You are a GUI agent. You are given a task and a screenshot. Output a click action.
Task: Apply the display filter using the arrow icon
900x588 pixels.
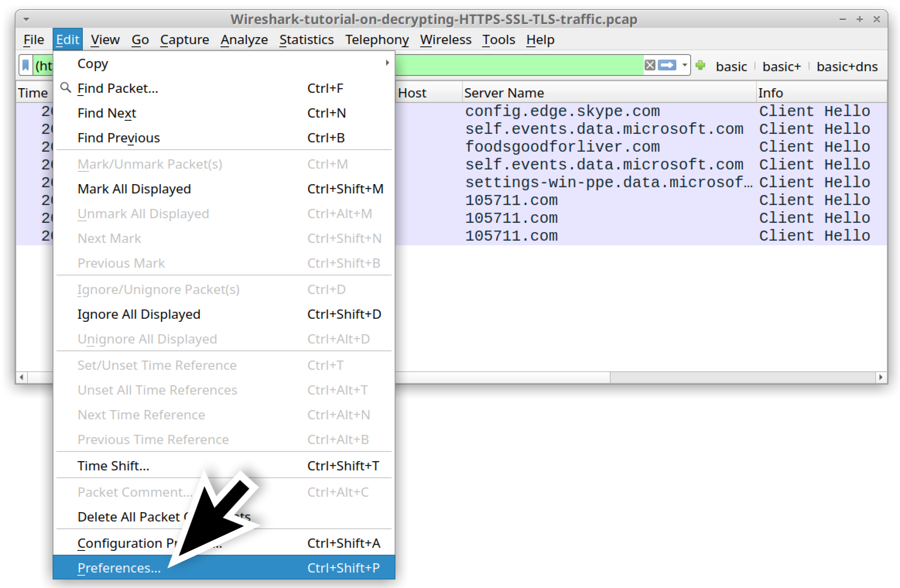click(667, 66)
